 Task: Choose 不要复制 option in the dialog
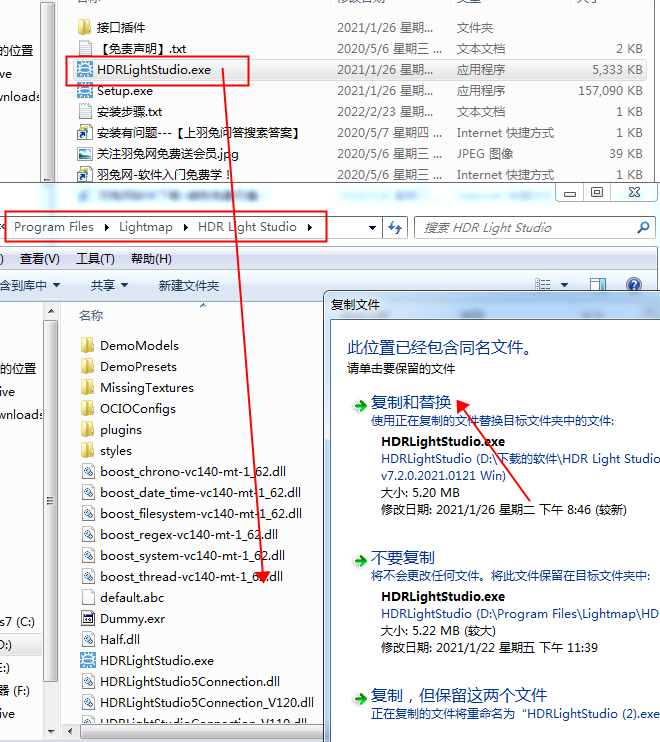402,558
